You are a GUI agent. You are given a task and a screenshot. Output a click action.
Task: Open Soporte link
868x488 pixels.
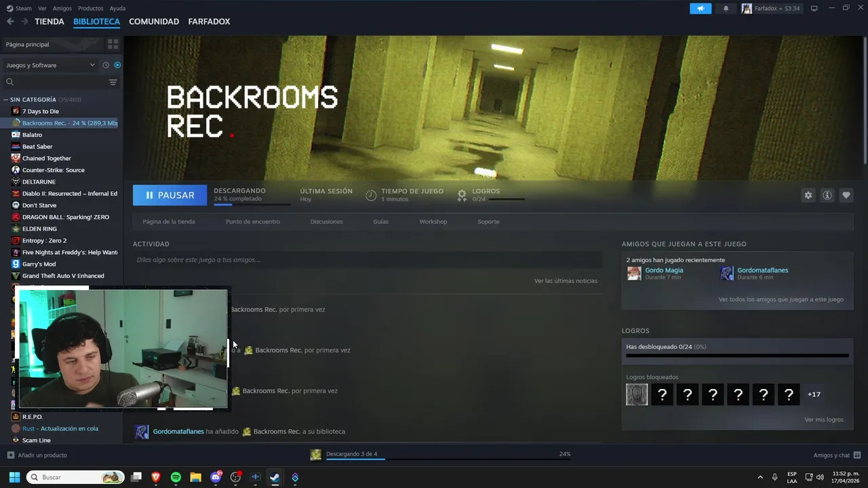(488, 222)
